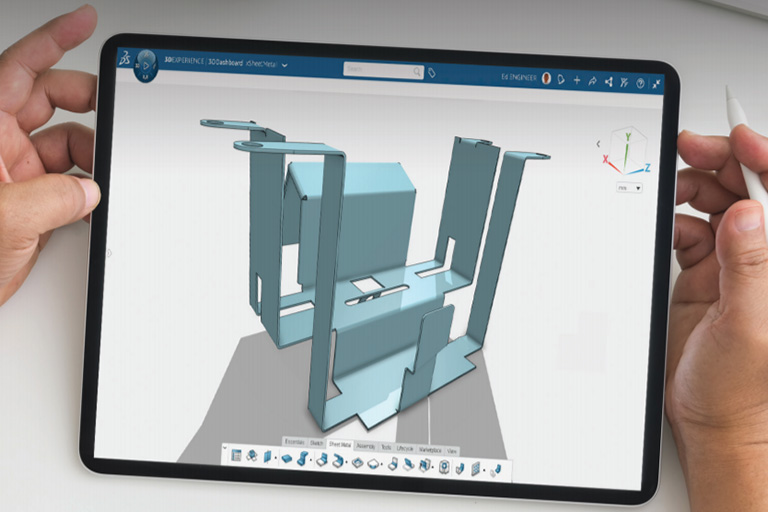Collapse the view cube panel chevron
Viewport: 768px width, 512px height.
599,142
